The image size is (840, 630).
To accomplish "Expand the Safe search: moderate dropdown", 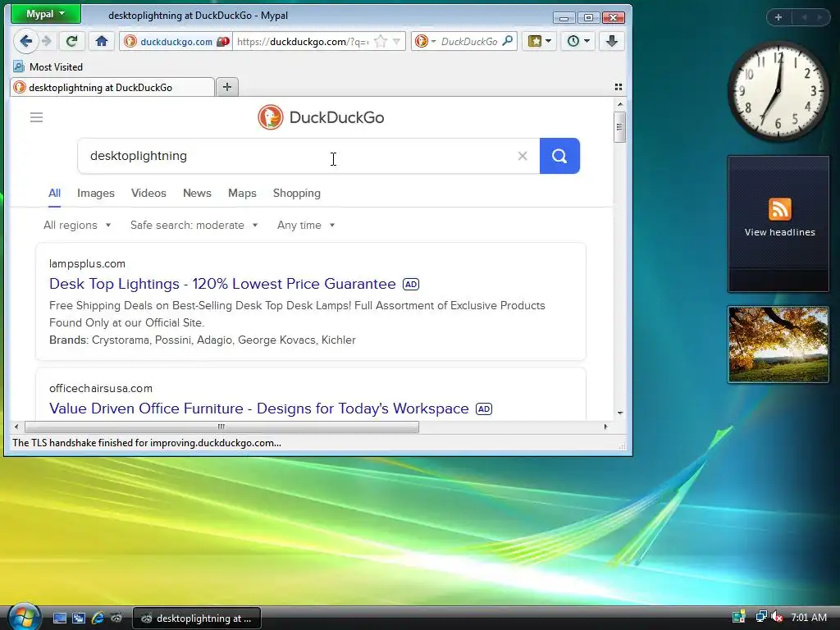I will pos(194,225).
